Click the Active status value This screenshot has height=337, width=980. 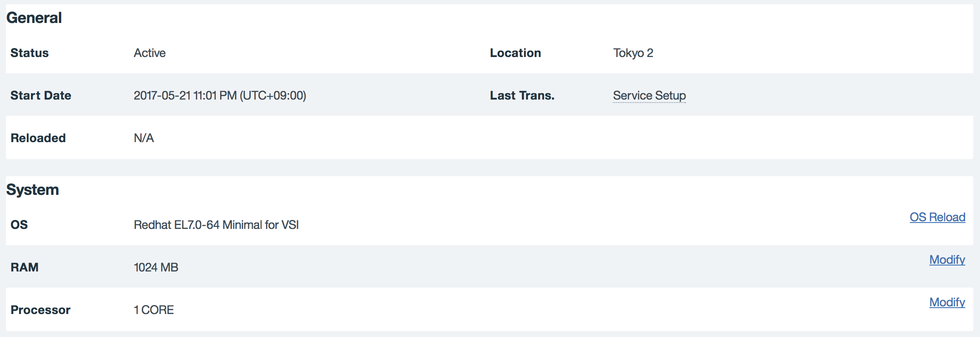click(x=150, y=53)
